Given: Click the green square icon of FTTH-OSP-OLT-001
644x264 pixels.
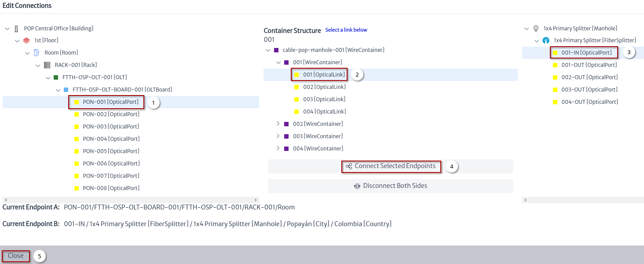Looking at the screenshot, I should click(x=56, y=77).
